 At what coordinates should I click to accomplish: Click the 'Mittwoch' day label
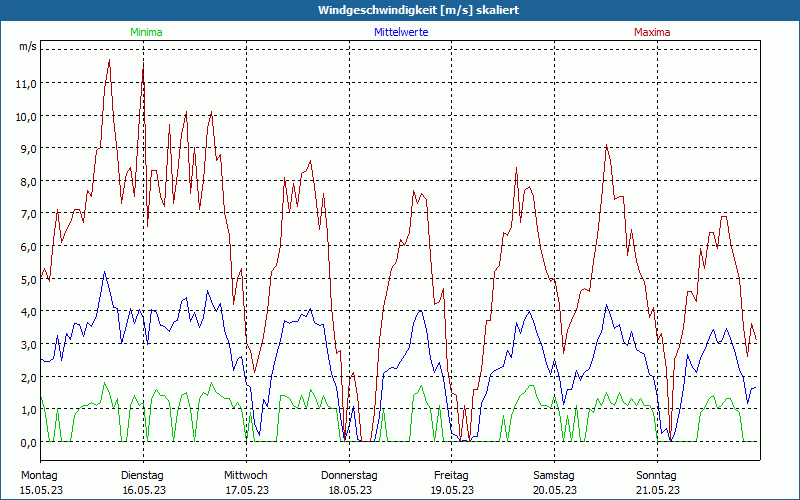tap(245, 476)
